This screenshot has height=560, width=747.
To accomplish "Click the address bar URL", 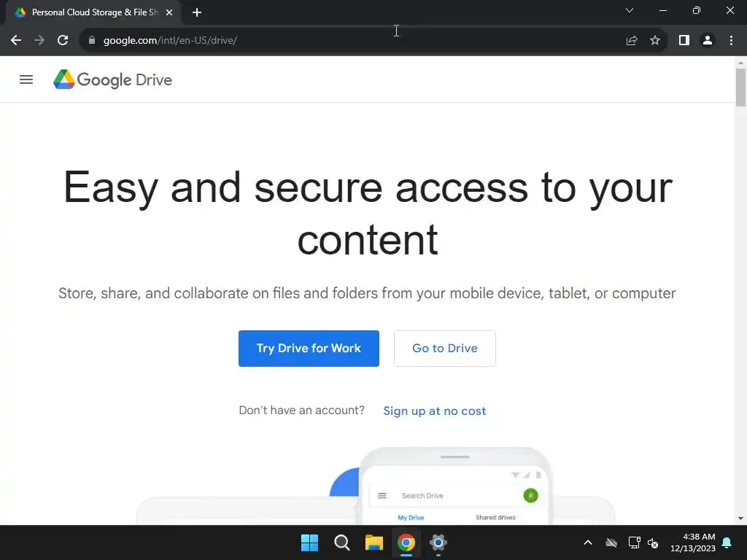I will [x=170, y=41].
